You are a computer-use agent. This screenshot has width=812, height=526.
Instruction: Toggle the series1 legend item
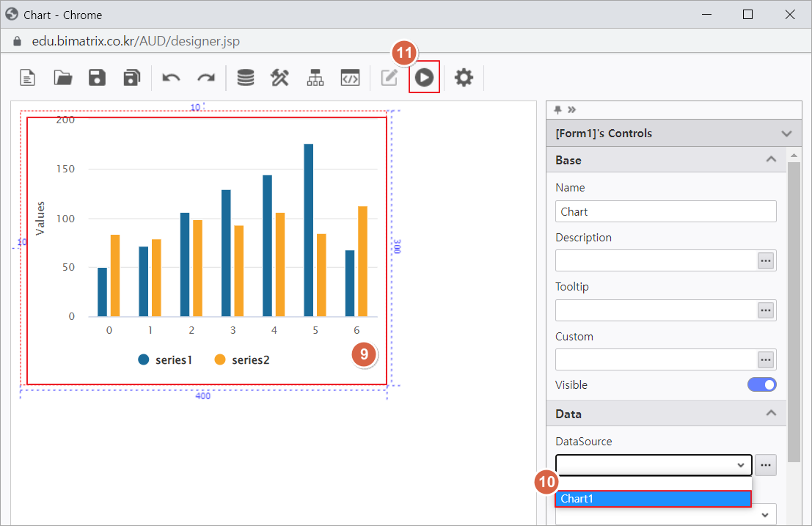tap(165, 359)
